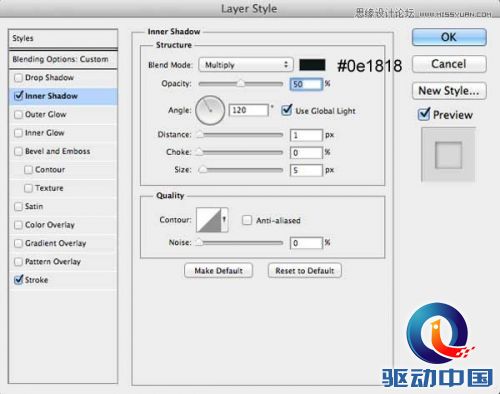The width and height of the screenshot is (500, 394).
Task: Click the Opacity value field
Action: 306,84
